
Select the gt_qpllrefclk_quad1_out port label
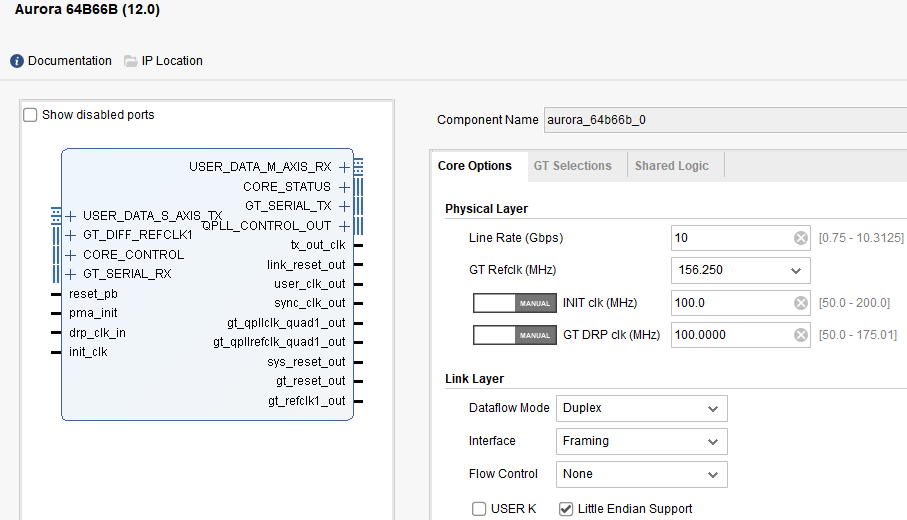tap(279, 342)
